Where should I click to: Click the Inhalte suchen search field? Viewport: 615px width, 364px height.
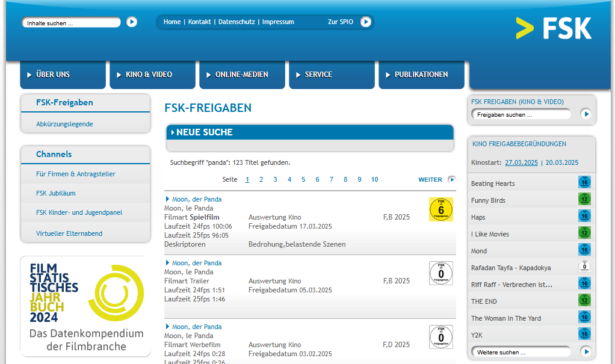(71, 23)
